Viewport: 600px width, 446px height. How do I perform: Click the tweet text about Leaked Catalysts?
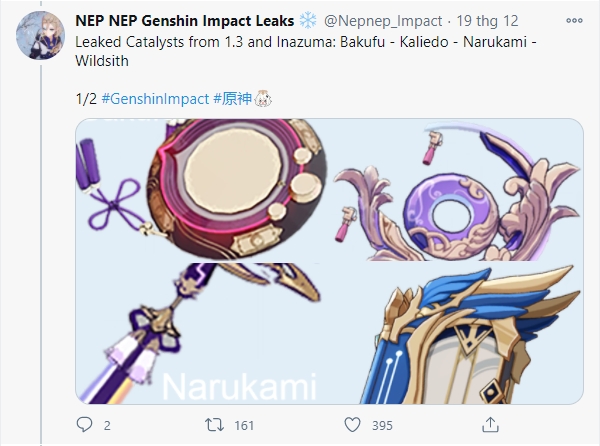306,51
